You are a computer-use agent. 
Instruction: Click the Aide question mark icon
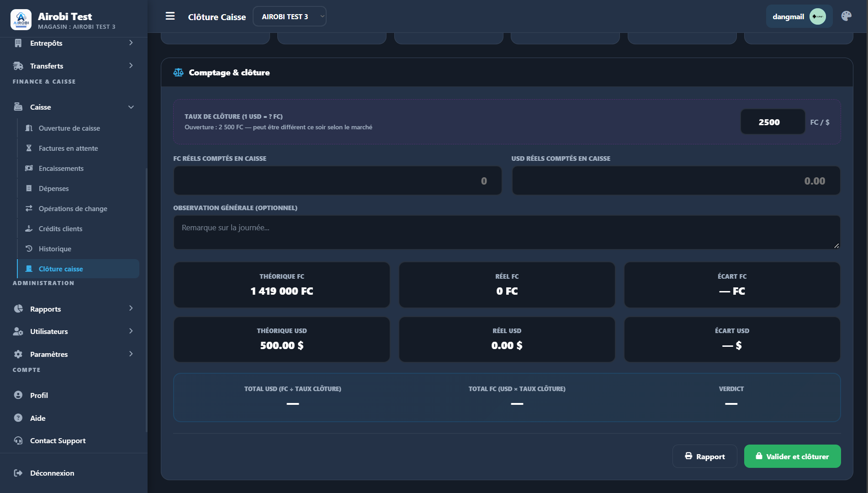click(x=18, y=418)
